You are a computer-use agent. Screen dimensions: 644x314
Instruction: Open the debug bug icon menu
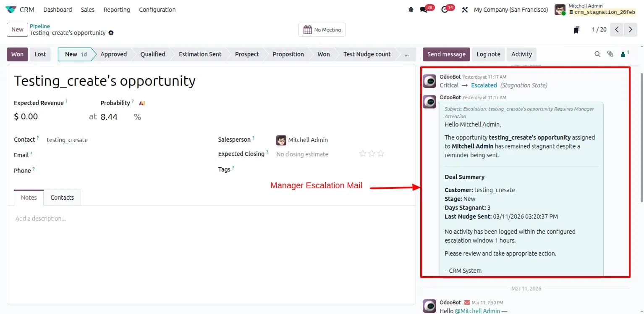point(411,9)
